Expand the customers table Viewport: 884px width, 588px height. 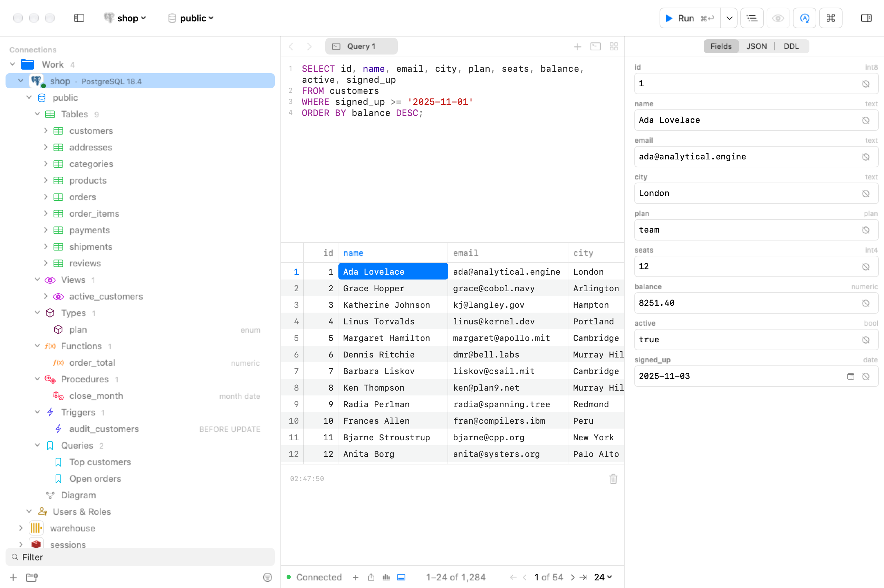pos(45,130)
